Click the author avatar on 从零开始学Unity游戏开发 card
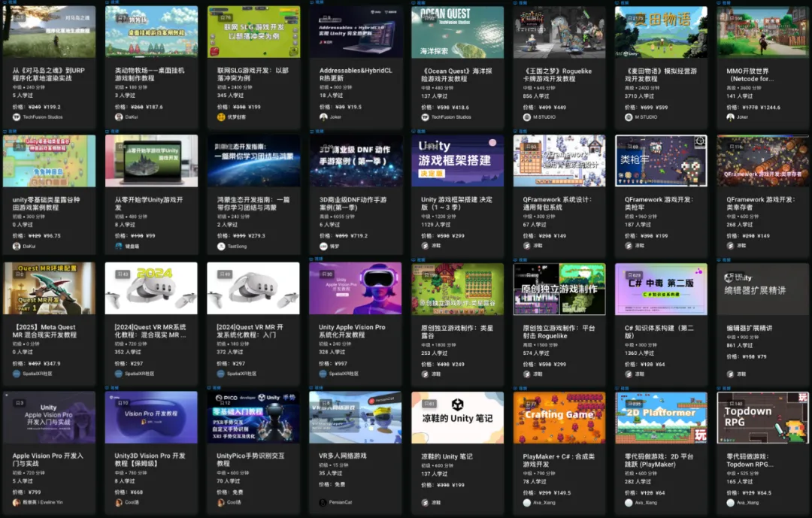Screen dimensions: 812x518 coord(119,246)
